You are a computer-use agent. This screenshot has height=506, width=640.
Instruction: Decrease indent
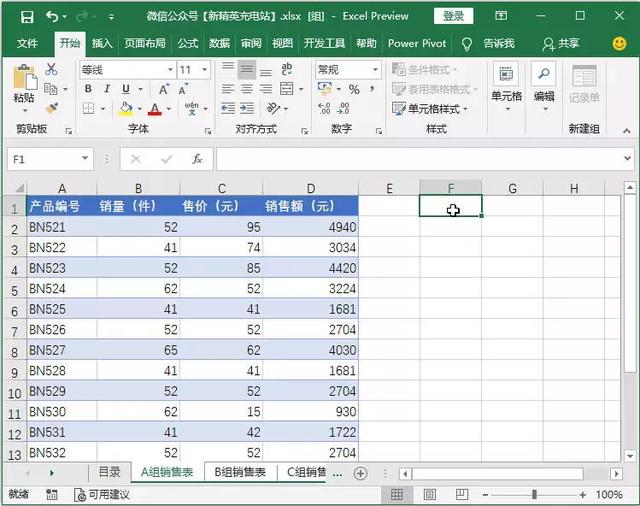pos(228,109)
